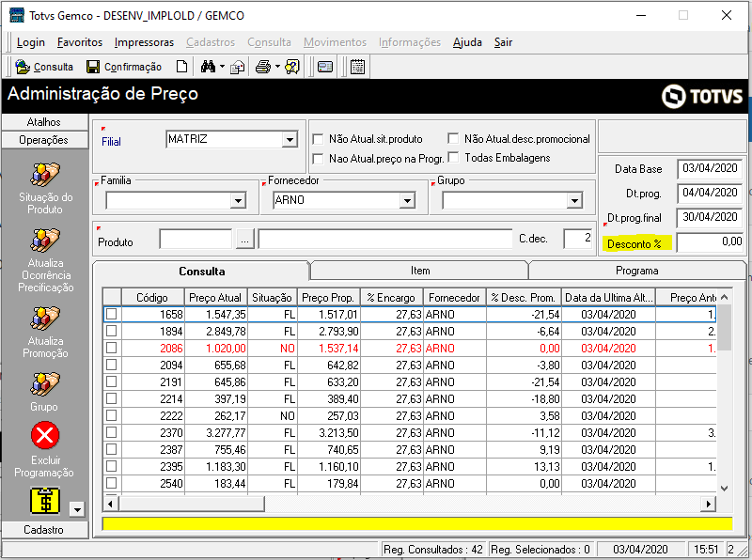Click the documents icon beside binoculars
Viewport: 752px width, 560px height.
(x=237, y=68)
